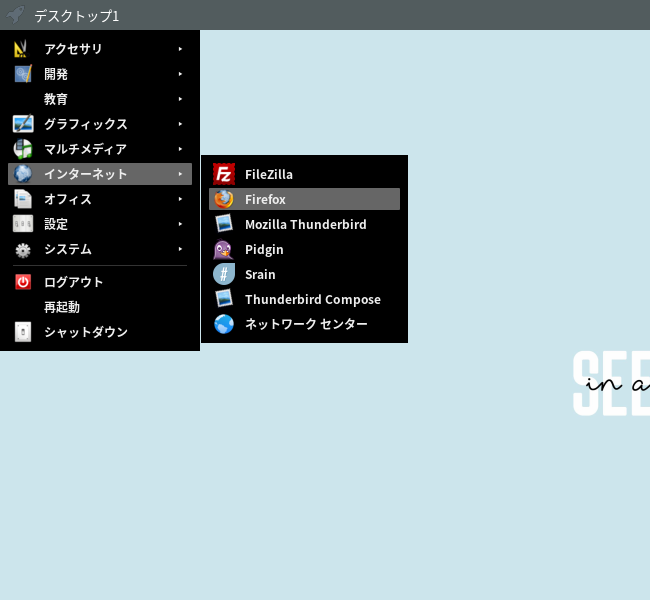Open the アクセサリ menu entry
Screen dimensions: 650x600
pyautogui.click(x=100, y=49)
